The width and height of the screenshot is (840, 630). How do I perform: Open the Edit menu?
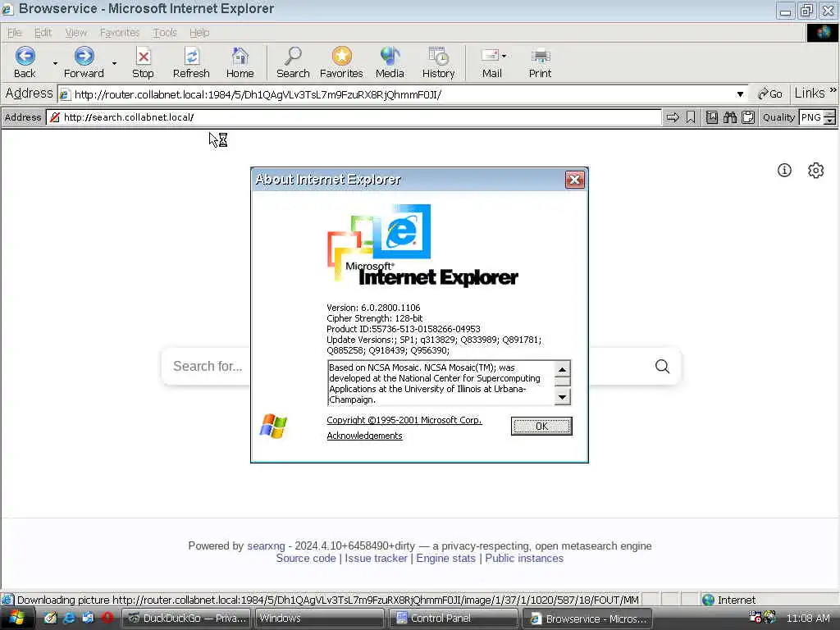pos(43,33)
